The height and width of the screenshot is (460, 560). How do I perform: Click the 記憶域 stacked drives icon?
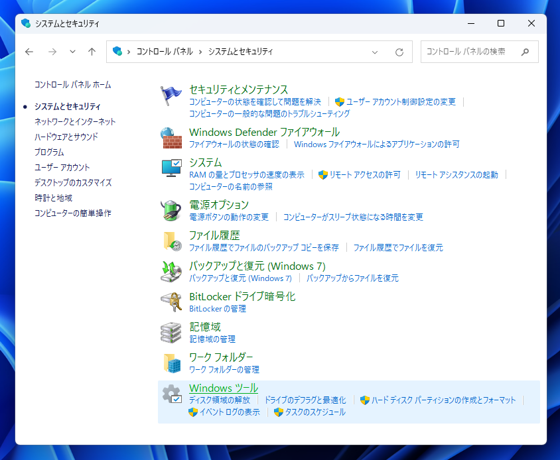click(171, 332)
